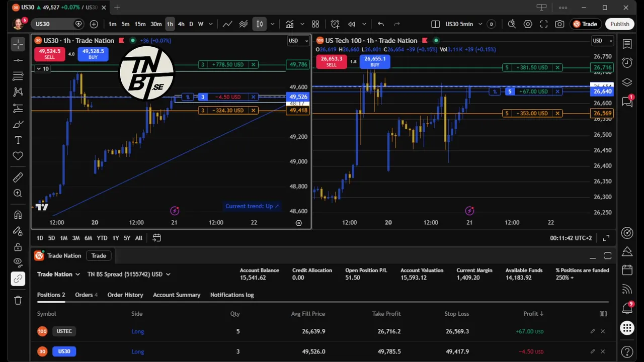Switch to the 4h timeframe
The height and width of the screenshot is (362, 644).
tap(181, 24)
